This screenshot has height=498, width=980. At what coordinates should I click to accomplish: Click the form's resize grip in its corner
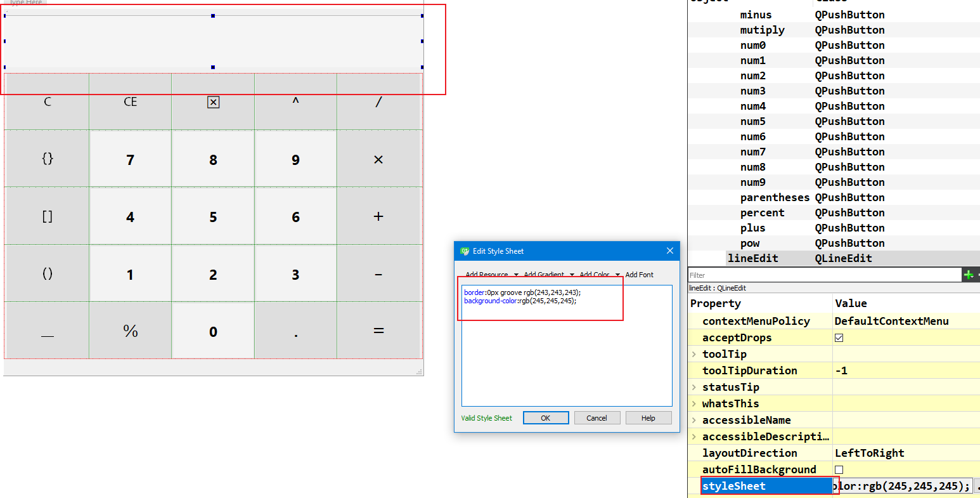[x=419, y=372]
